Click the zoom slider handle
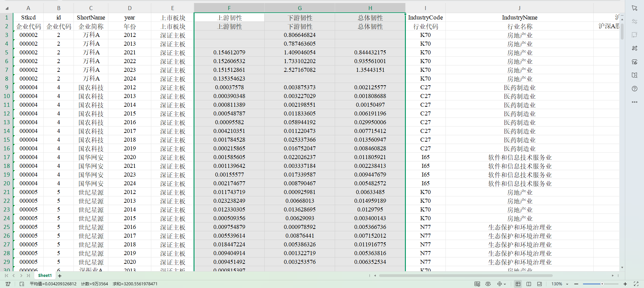The image size is (644, 288). coord(602,284)
